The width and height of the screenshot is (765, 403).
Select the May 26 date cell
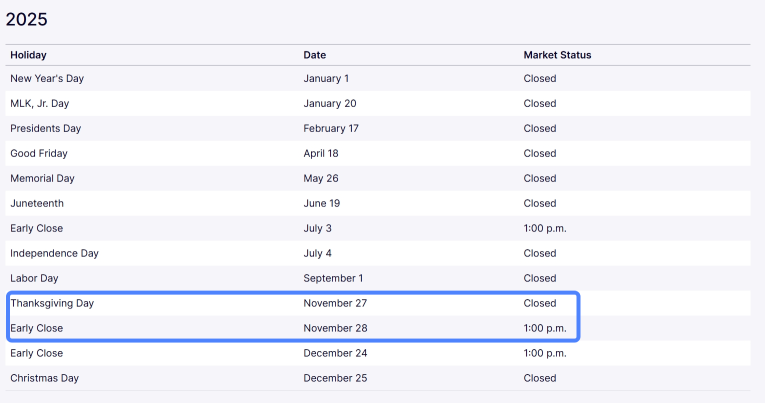coord(321,179)
